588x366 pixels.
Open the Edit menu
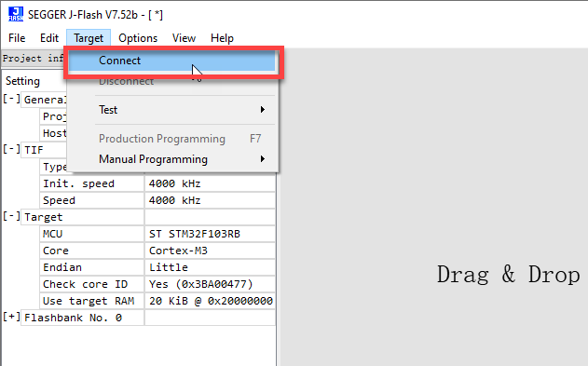click(49, 38)
